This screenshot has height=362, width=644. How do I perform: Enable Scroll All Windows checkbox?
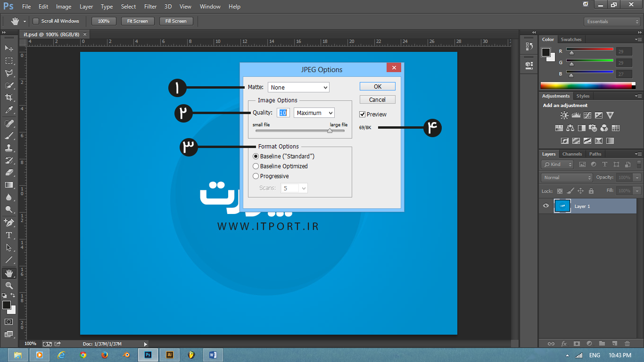point(36,21)
